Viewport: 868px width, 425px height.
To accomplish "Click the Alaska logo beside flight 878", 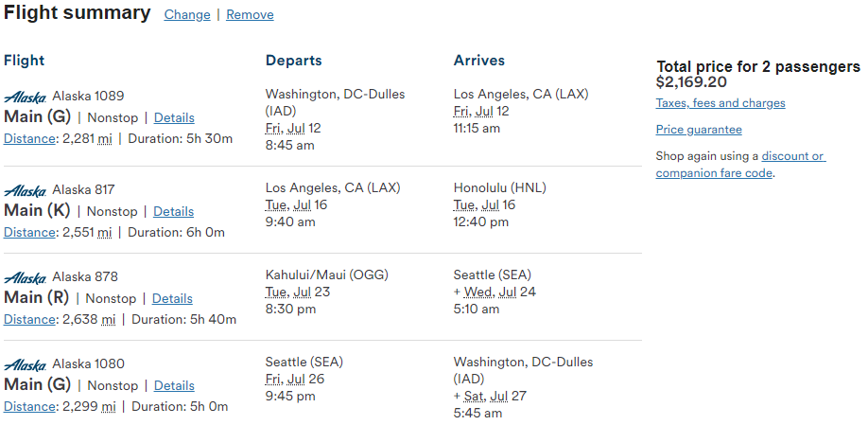I will click(25, 278).
